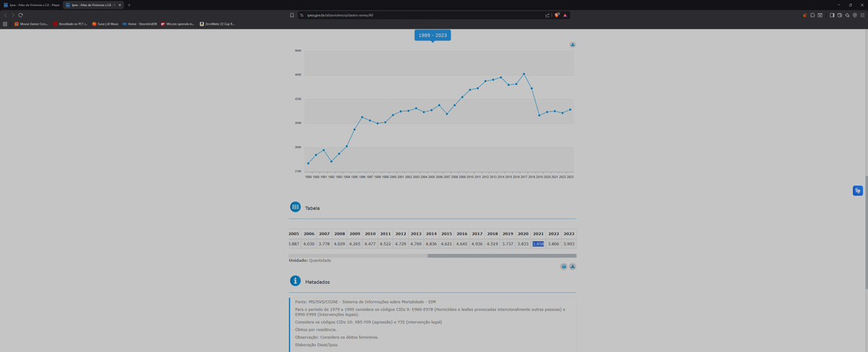868x352 pixels.
Task: Click the '2023' column header
Action: pyautogui.click(x=569, y=234)
